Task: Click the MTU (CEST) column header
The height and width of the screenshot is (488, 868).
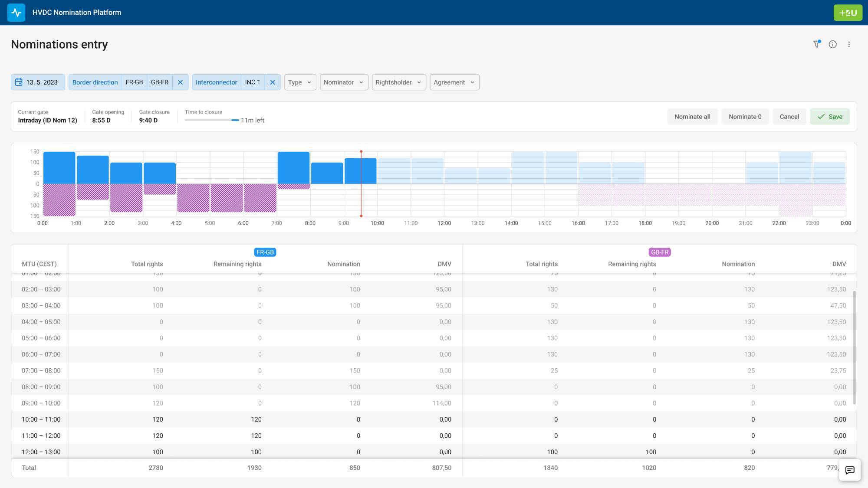Action: [39, 264]
